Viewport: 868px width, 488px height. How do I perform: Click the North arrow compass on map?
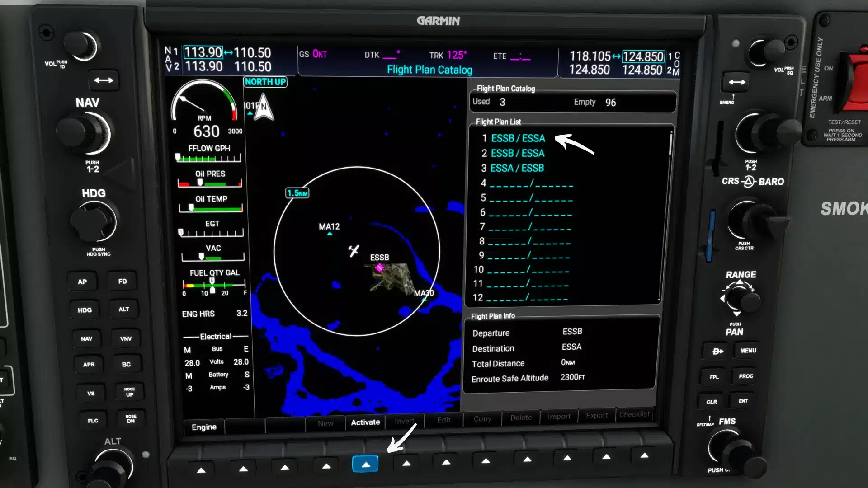coord(263,108)
